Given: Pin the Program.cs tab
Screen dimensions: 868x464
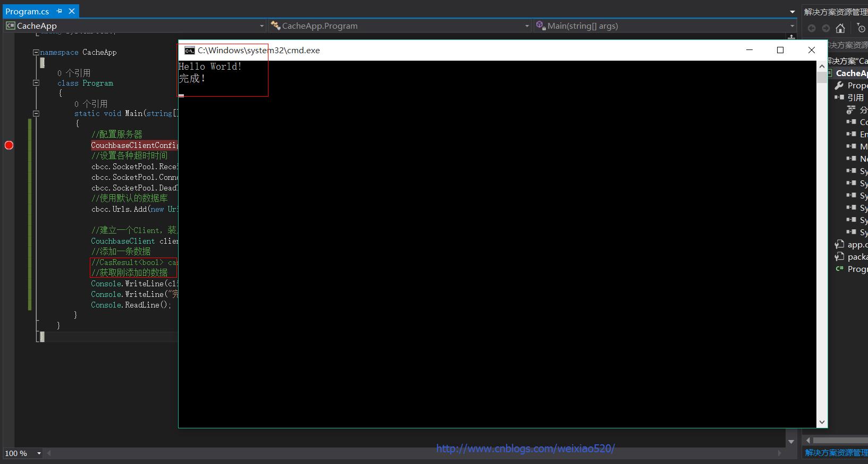Looking at the screenshot, I should point(60,11).
